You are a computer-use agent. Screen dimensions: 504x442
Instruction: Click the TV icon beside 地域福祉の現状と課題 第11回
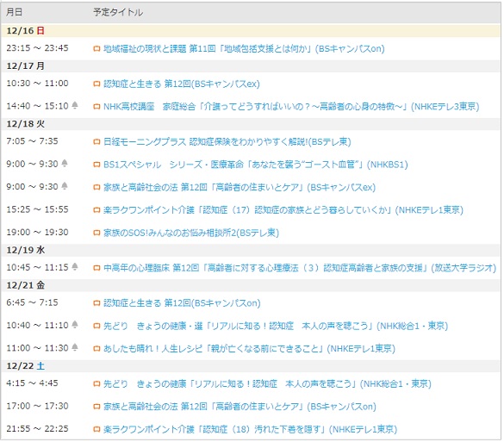coord(96,49)
